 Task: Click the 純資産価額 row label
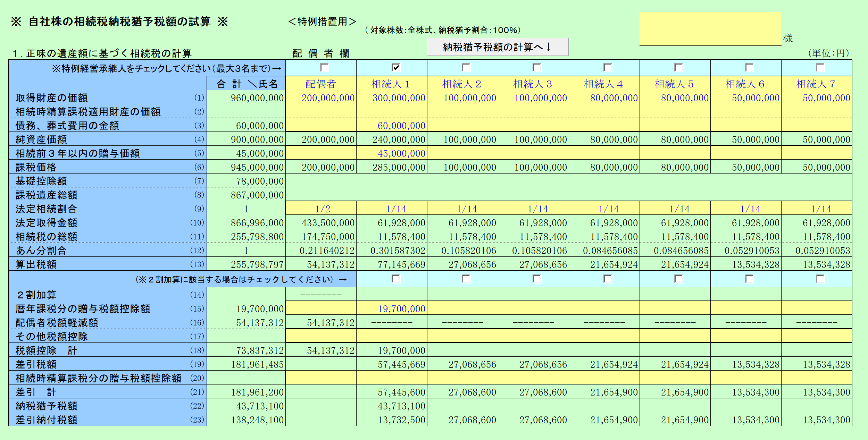click(x=41, y=139)
